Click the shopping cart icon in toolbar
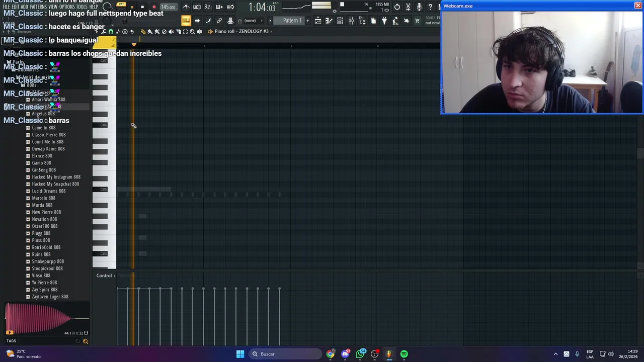The width and height of the screenshot is (644, 362). (x=417, y=21)
